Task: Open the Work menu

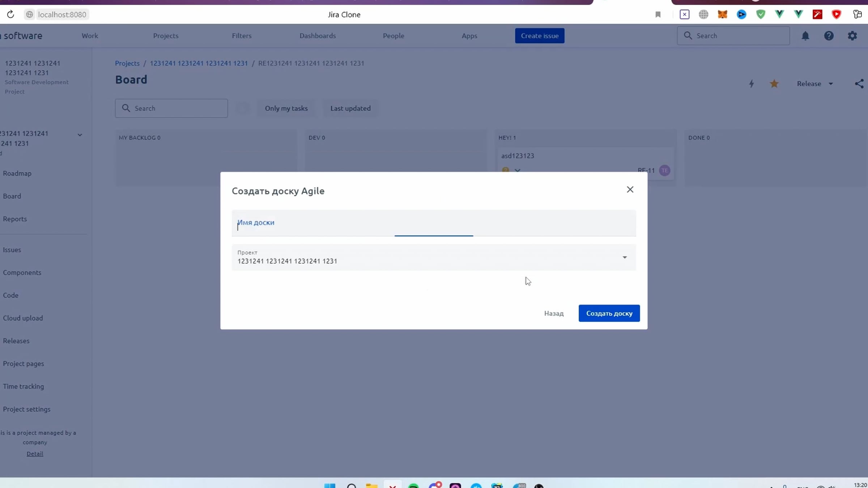Action: [90, 36]
